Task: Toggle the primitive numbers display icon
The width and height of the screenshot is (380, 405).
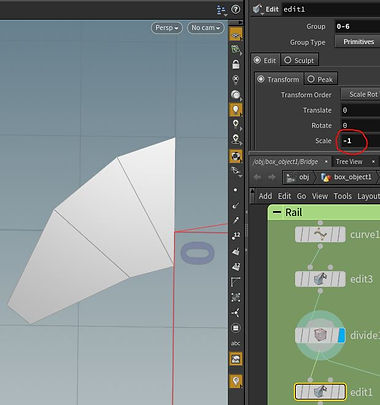Action: 236,266
